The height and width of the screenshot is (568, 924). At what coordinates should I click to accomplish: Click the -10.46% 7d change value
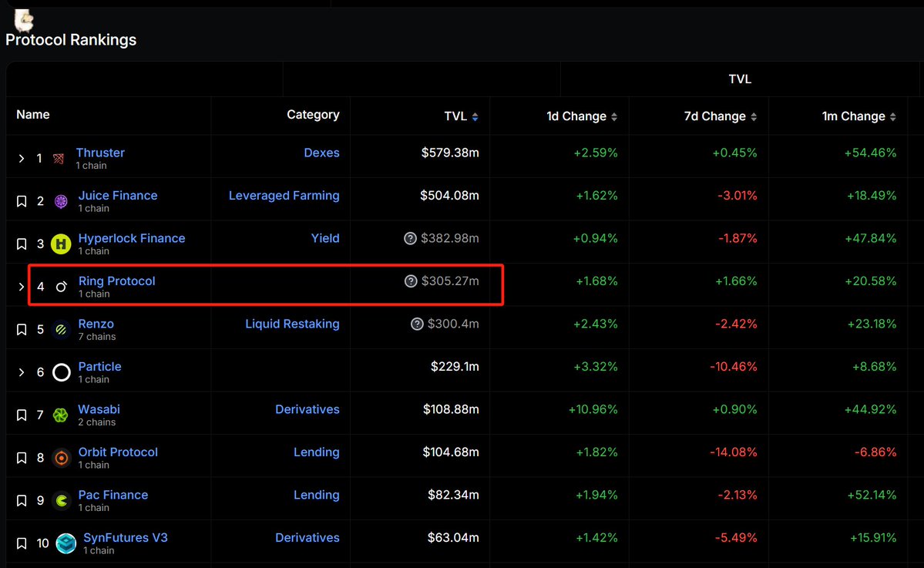tap(733, 367)
